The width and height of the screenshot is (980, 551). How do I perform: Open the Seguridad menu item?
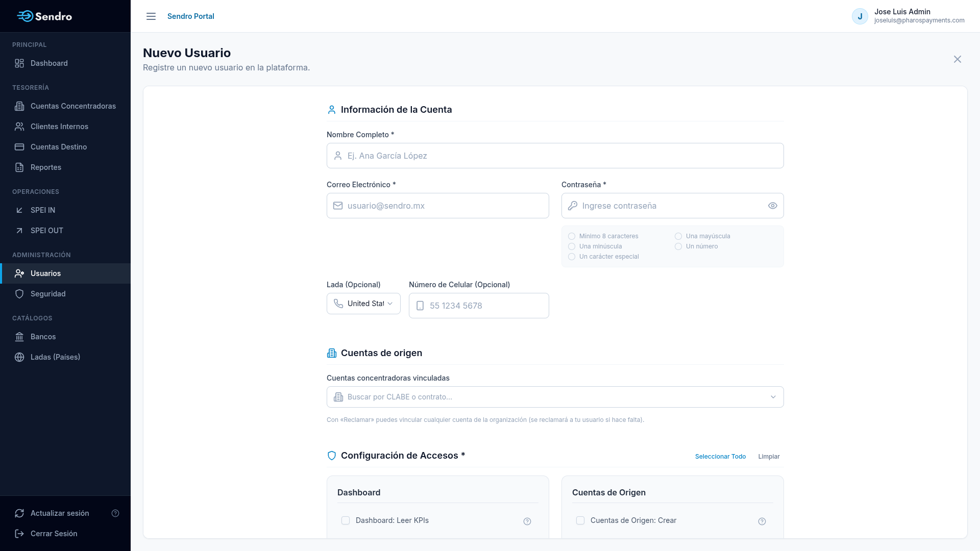pos(65,294)
